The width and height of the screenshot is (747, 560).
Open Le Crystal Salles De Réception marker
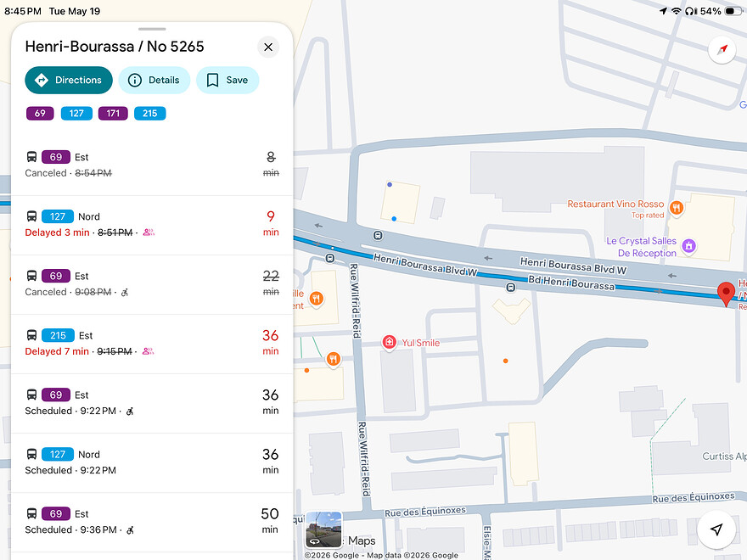[x=689, y=246]
